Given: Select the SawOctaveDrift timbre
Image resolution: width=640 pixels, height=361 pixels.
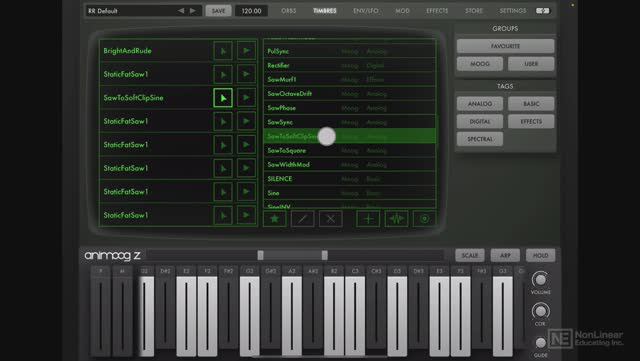Looking at the screenshot, I should click(x=350, y=94).
